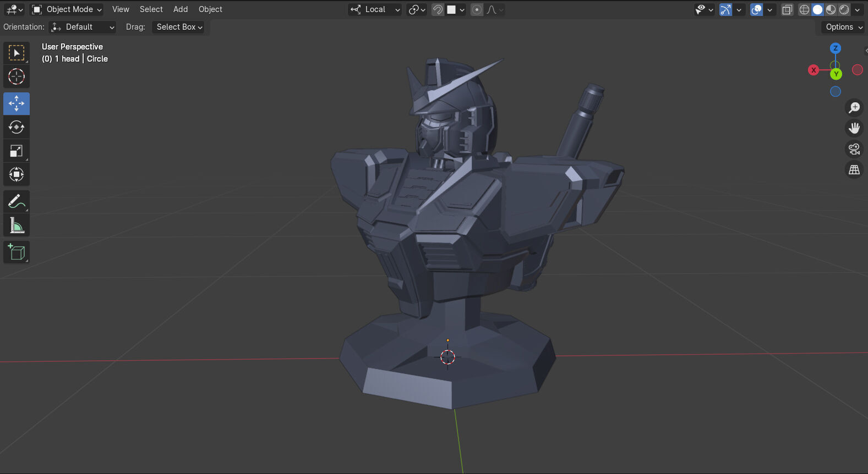Toggle viewport overlays
This screenshot has height=474, width=868.
[x=757, y=9]
